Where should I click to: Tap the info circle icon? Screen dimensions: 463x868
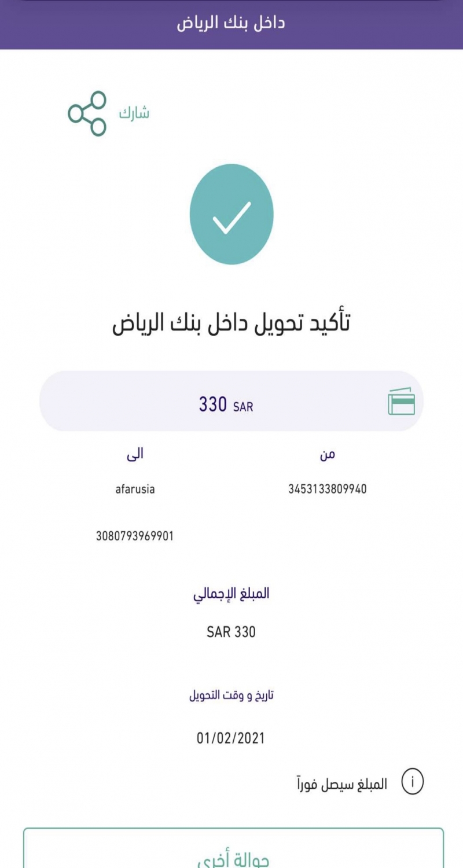point(413,783)
